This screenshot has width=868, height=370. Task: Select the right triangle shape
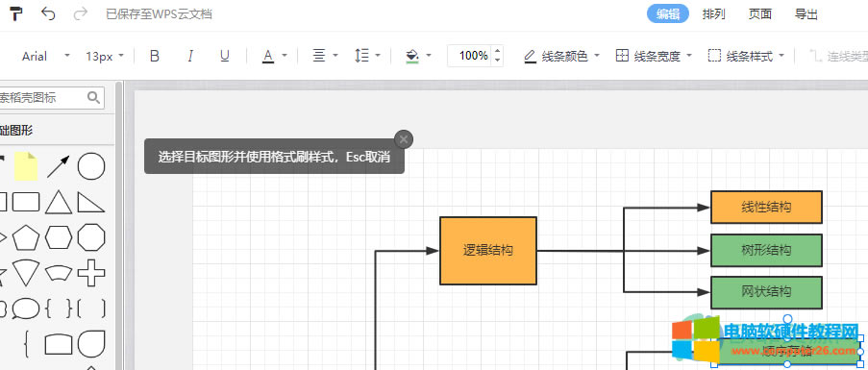(x=91, y=203)
